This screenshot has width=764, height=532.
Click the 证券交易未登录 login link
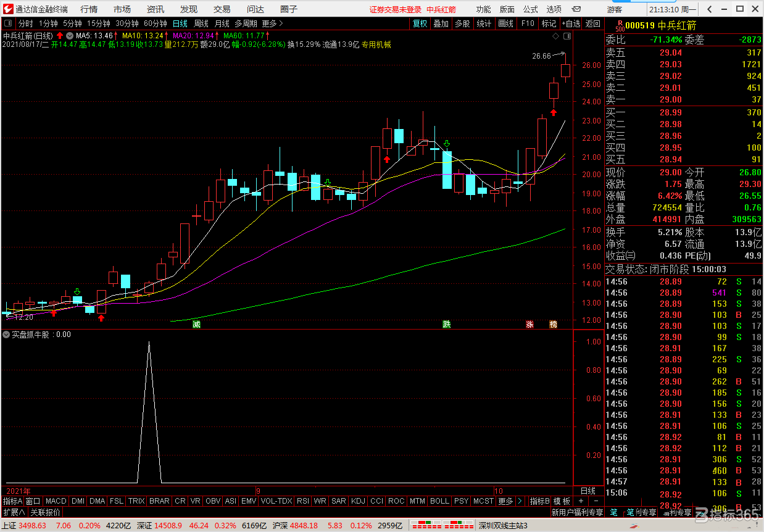(x=396, y=9)
